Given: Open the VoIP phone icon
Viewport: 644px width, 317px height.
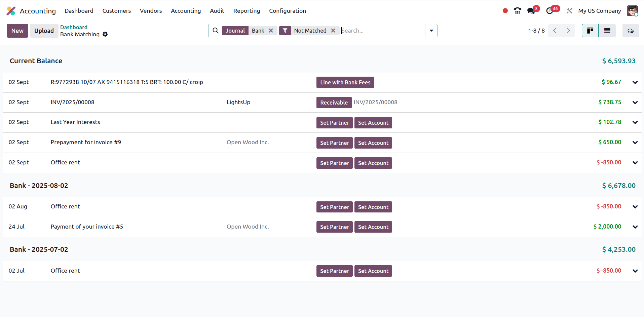Looking at the screenshot, I should (517, 11).
